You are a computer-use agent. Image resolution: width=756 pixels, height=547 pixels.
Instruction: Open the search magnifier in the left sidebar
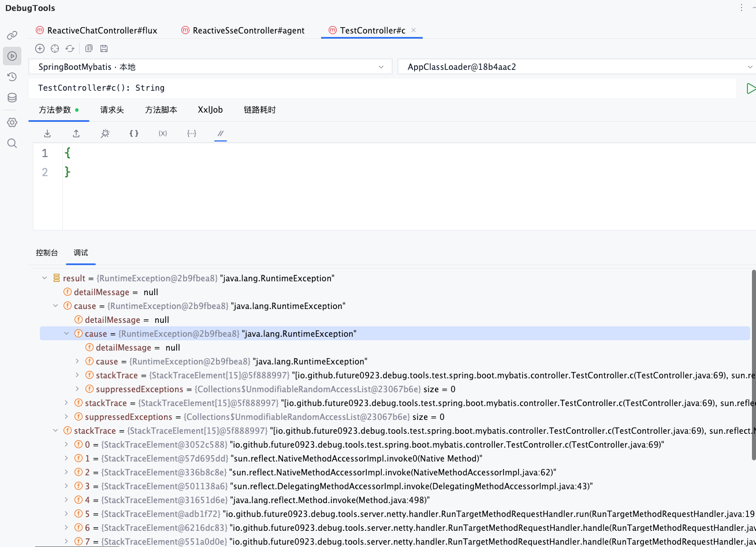(12, 143)
